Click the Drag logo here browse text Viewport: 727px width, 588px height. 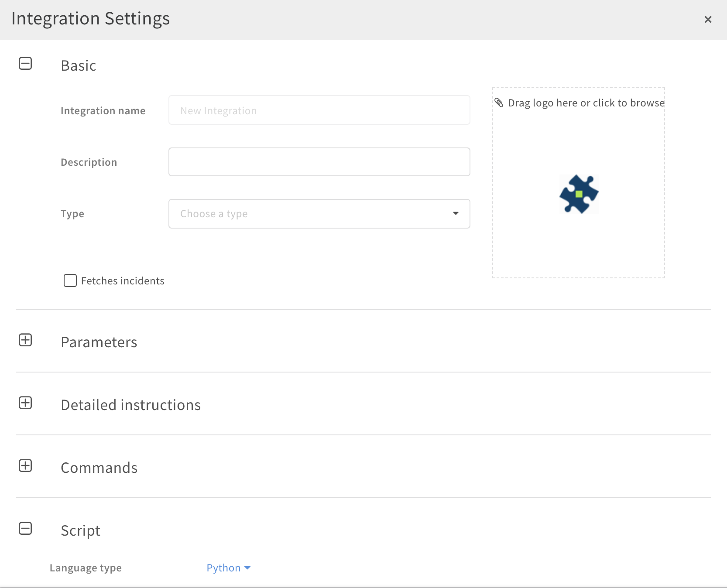pos(586,103)
